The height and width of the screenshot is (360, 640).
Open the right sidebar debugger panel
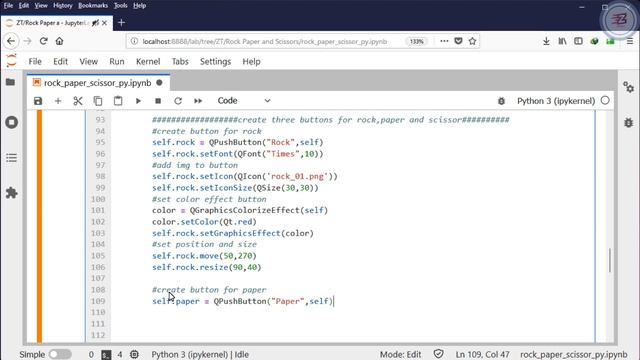(x=629, y=122)
